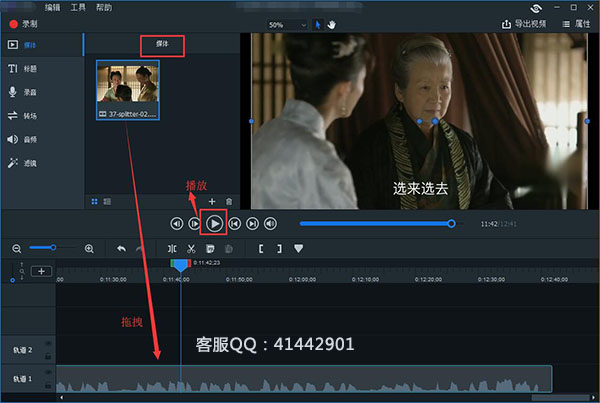Open the 帮助 menu
This screenshot has width=600, height=403.
coord(104,7)
